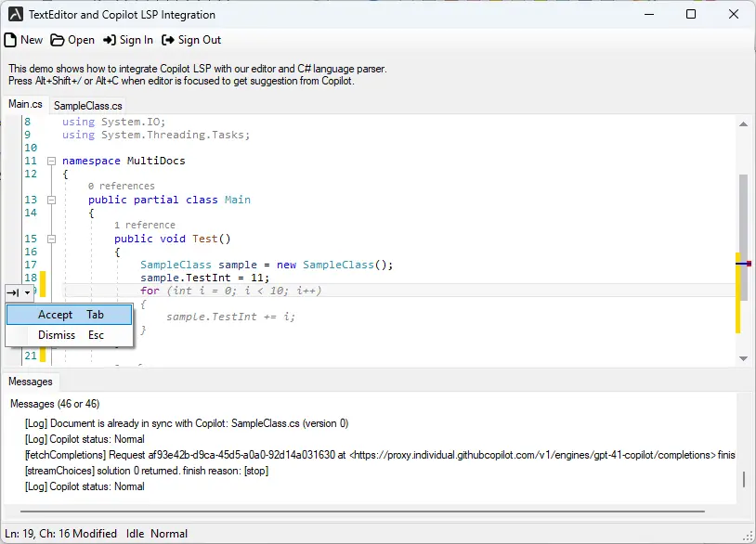Collapse the namespace MultiDocs block
Screen dimensions: 756x544
pyautogui.click(x=52, y=161)
